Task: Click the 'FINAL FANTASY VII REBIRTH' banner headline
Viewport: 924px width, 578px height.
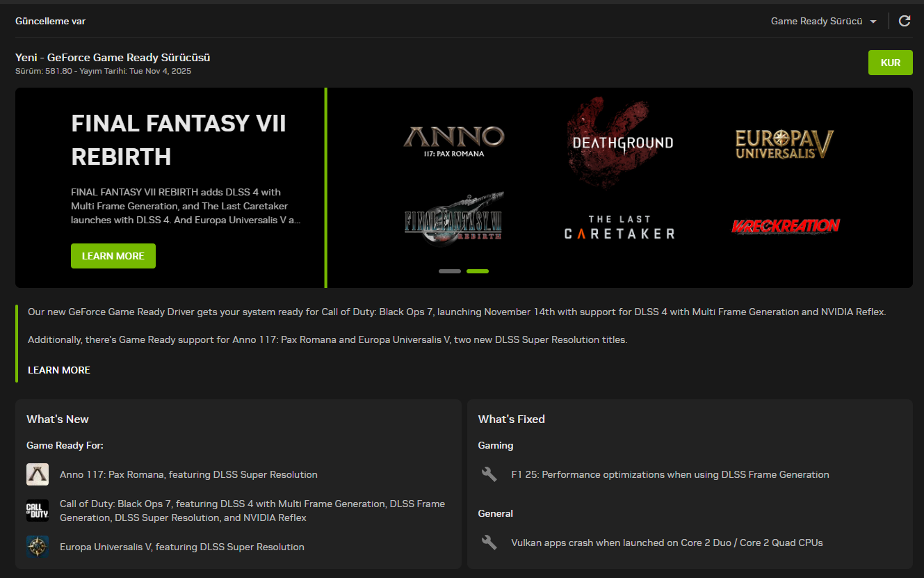Action: pyautogui.click(x=179, y=140)
